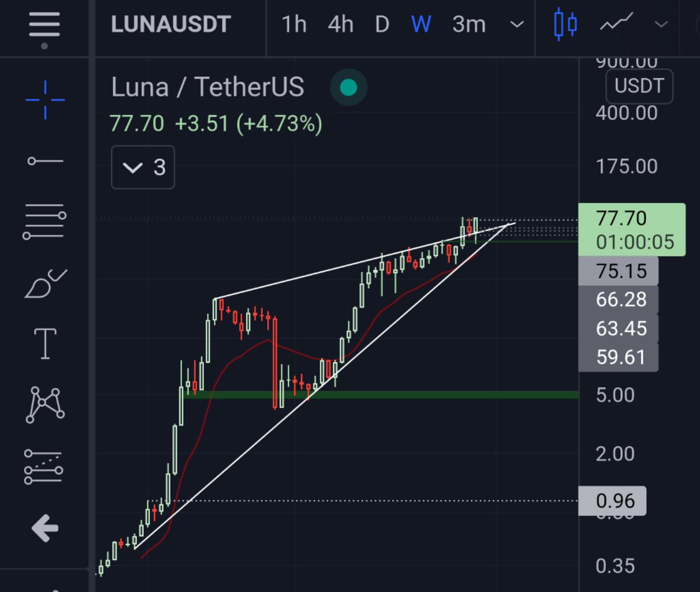Switch to the 1h timeframe
This screenshot has width=700, height=592.
294,24
